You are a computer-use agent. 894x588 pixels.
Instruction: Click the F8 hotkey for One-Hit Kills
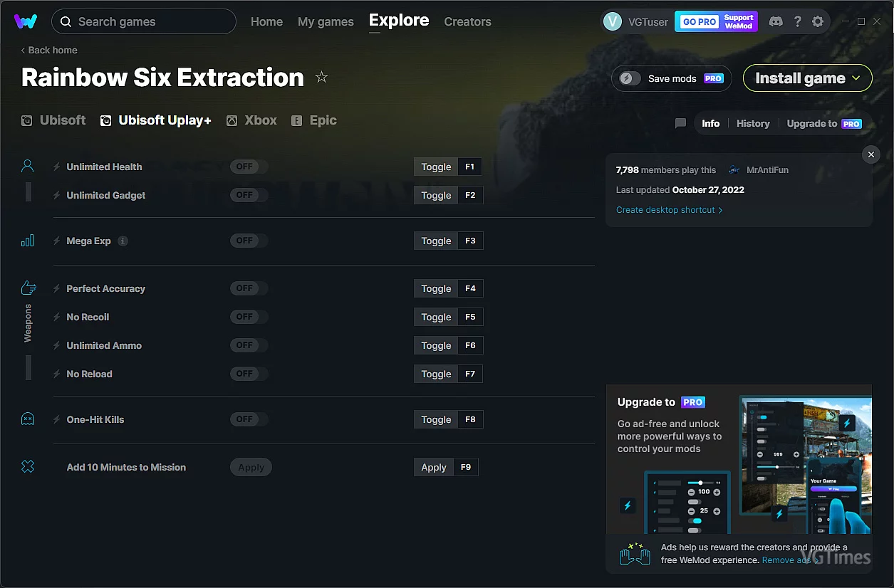point(470,419)
